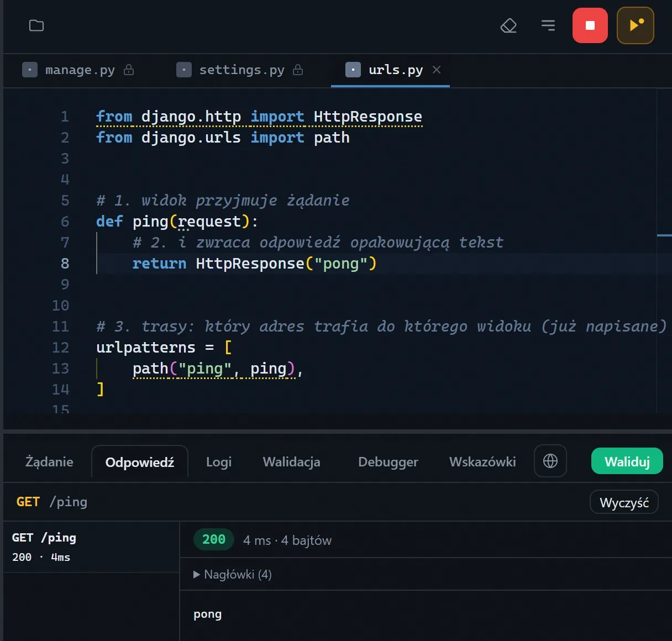Show the Wskazówki tab
This screenshot has width=672, height=641.
[482, 461]
